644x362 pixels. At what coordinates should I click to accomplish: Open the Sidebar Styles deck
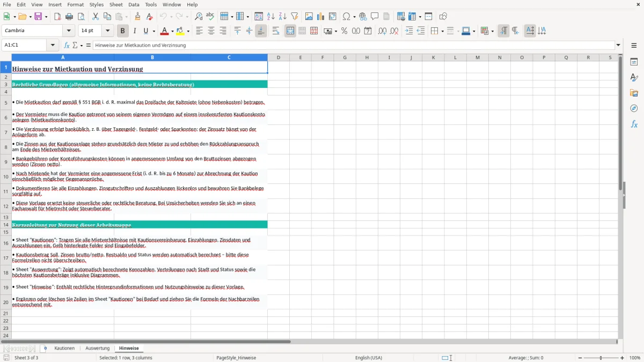634,77
